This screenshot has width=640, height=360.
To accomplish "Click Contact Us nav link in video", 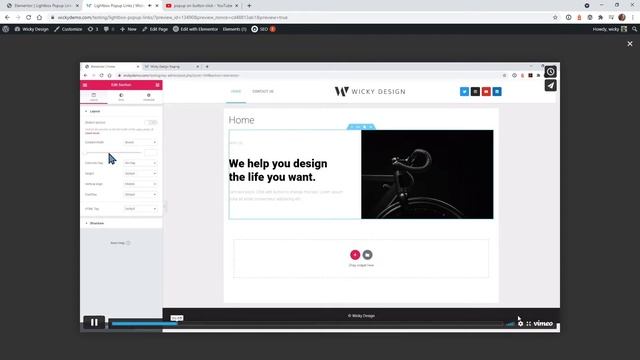I will (x=263, y=91).
